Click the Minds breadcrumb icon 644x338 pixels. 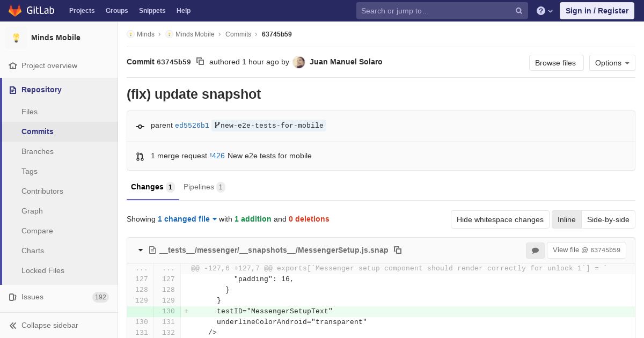pos(130,34)
